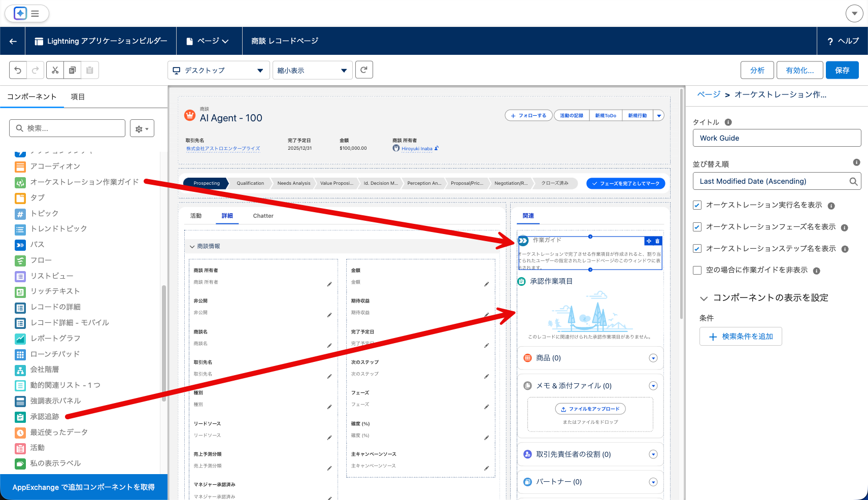This screenshot has width=868, height=500.
Task: Open the ページ menu in the header
Action: click(x=208, y=41)
